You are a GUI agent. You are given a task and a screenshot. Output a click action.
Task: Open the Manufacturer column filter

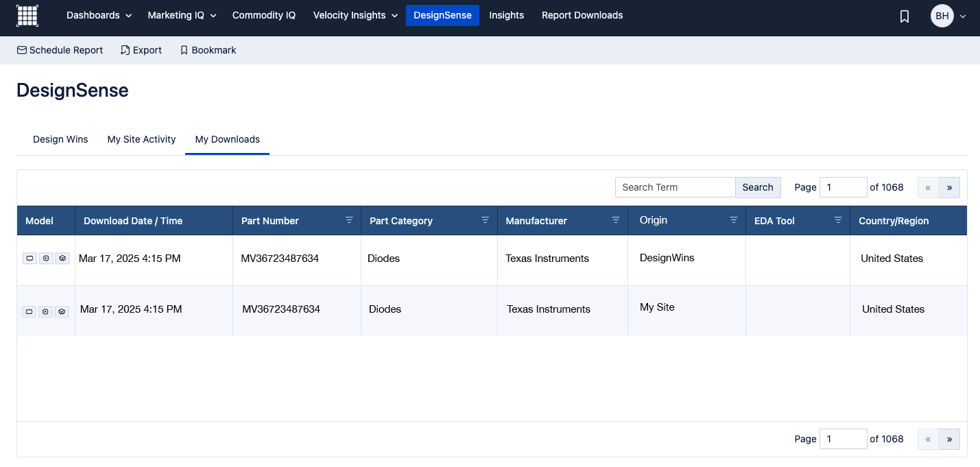point(615,220)
